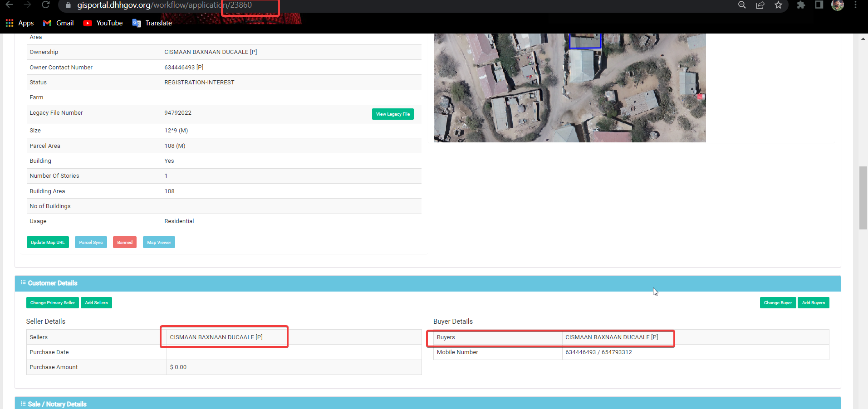Click the scrollbar up arrow
The height and width of the screenshot is (409, 868).
(863, 39)
